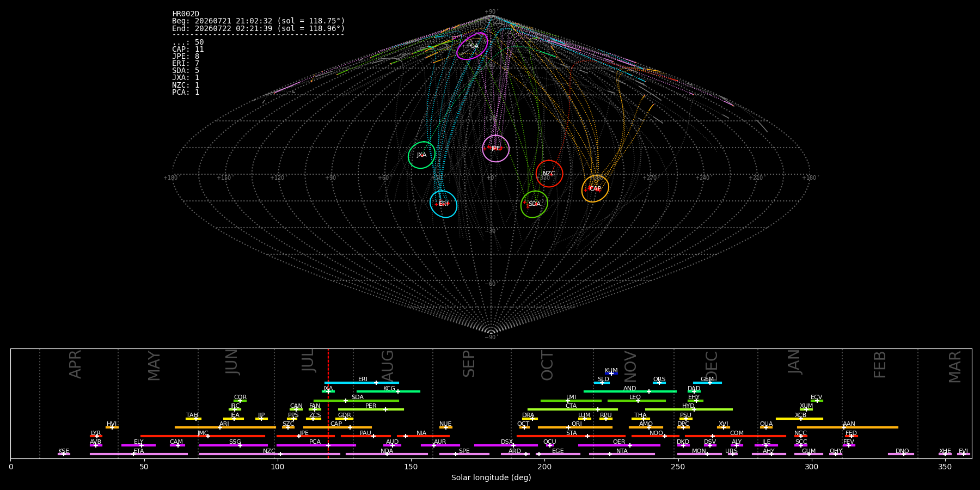Click the red dashed current solar longitude line

tap(328, 403)
